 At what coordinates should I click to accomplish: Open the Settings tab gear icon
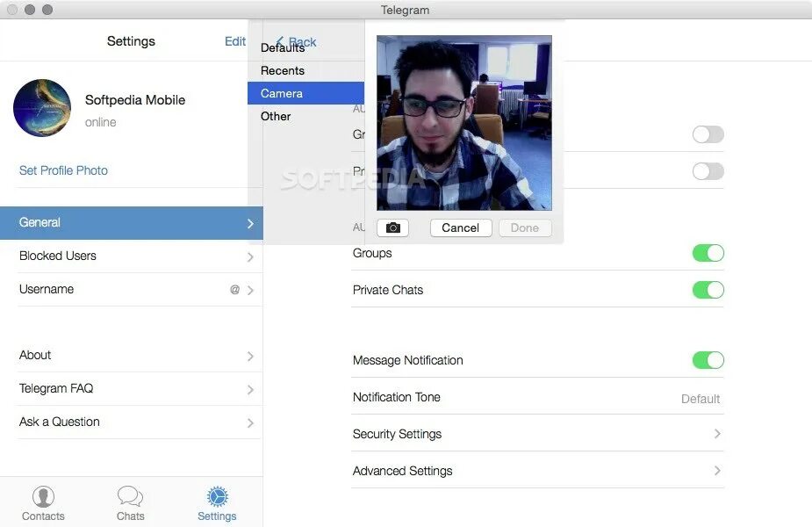click(218, 496)
